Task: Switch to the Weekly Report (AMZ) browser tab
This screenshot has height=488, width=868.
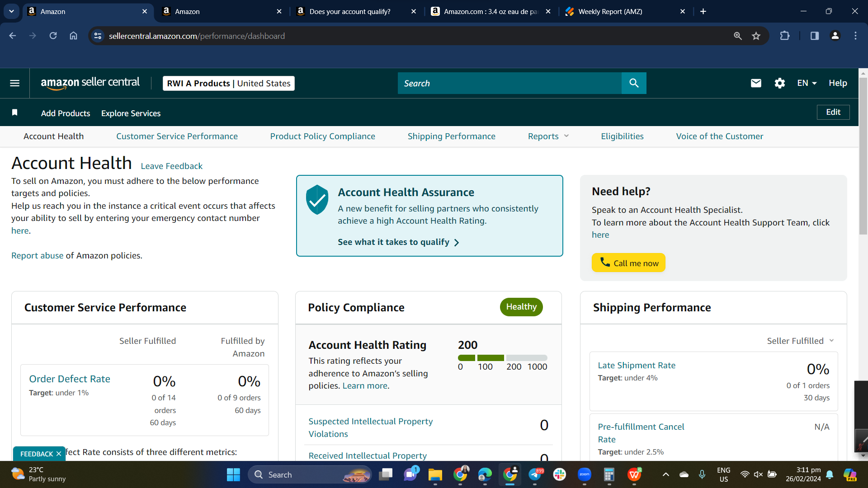Action: (x=625, y=11)
